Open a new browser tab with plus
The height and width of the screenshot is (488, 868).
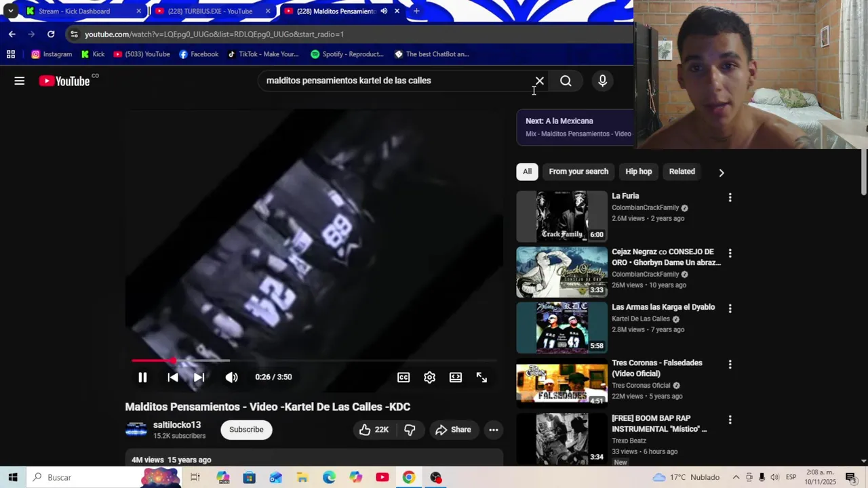[x=416, y=11]
